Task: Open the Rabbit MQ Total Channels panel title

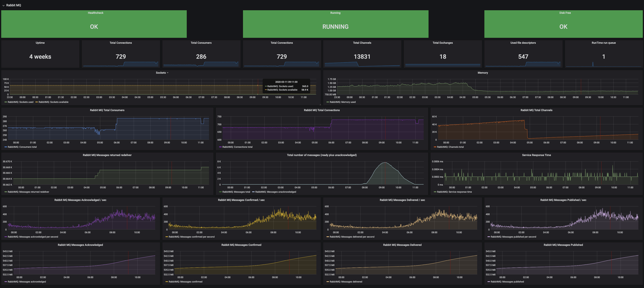Action: [536, 110]
